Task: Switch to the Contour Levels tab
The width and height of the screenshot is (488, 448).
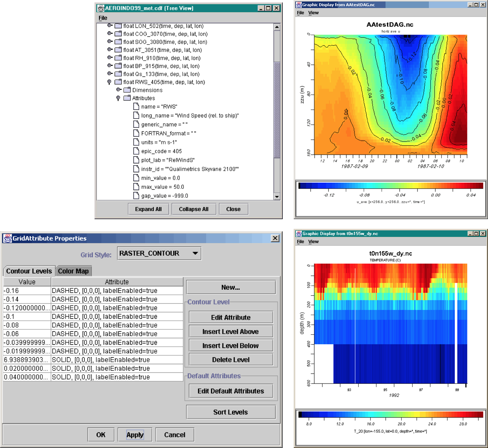Action: point(29,271)
